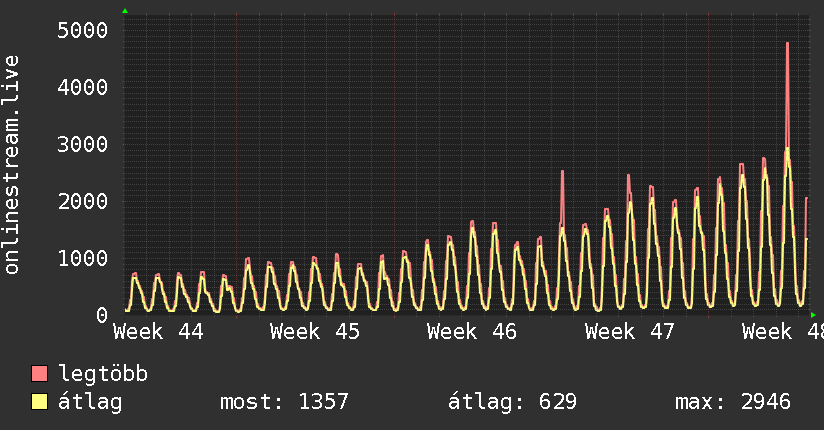
Task: Click the átlag legend label beside yellow swatch
Action: 90,402
